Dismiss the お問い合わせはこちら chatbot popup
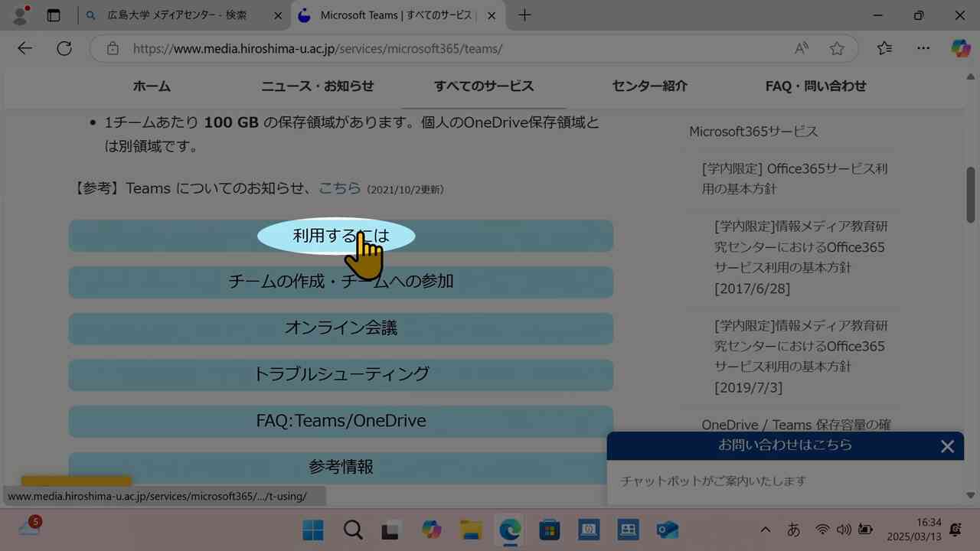This screenshot has width=980, height=551. 947,446
